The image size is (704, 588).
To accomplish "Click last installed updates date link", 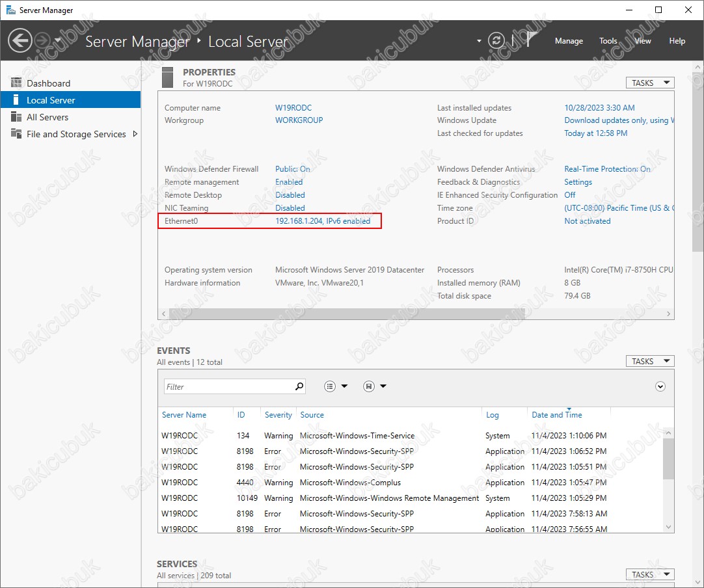I will pyautogui.click(x=599, y=108).
